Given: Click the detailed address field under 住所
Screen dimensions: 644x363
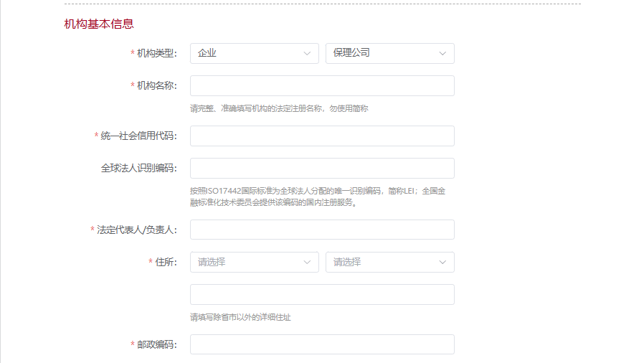Looking at the screenshot, I should pyautogui.click(x=322, y=294).
